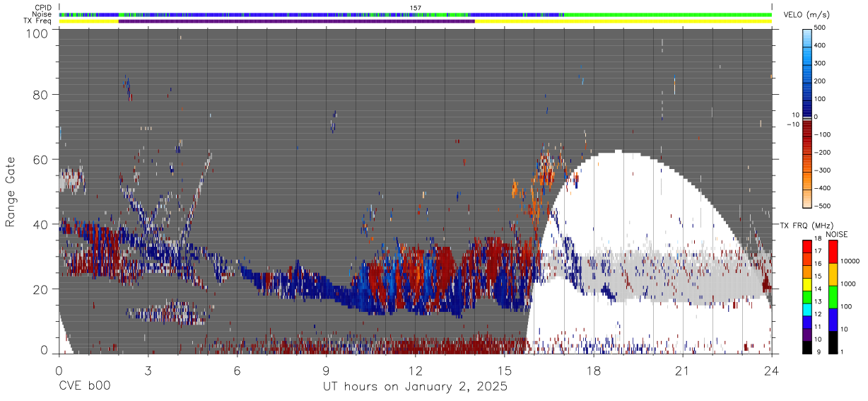Click the y-axis tick label 80
Viewport: 868px width, 401px height.
[41, 95]
